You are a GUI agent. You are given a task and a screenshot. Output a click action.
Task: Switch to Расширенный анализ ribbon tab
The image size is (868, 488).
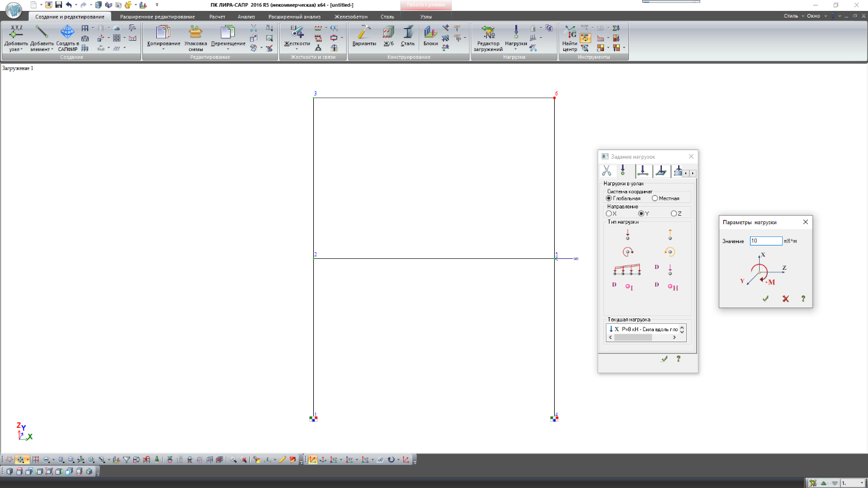[294, 16]
